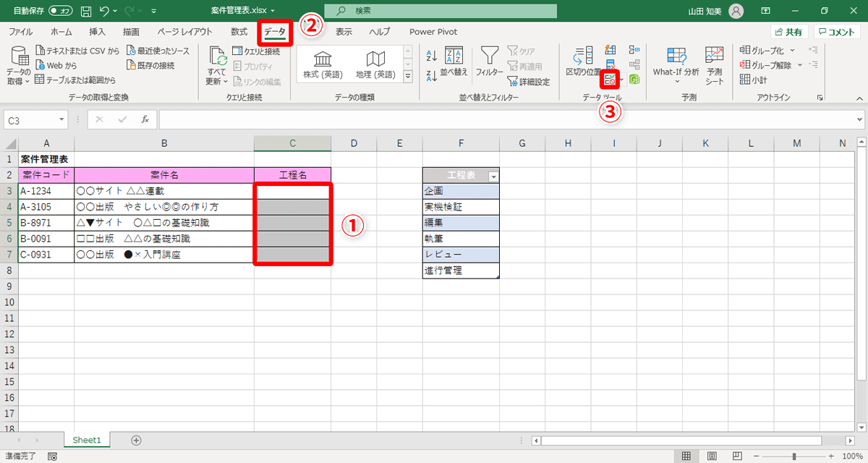This screenshot has height=463, width=868.
Task: Select the Sheet1 sheet tab
Action: coord(87,440)
